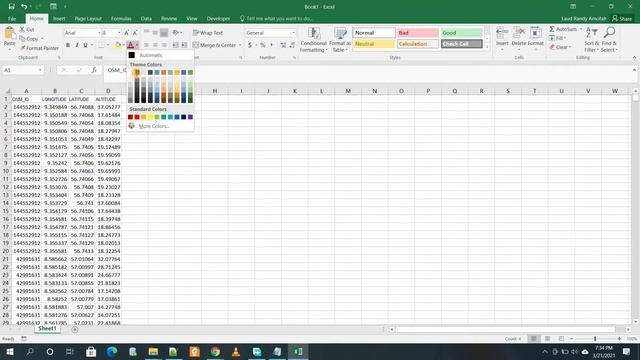
Task: Switch to the Formulas tab
Action: click(x=121, y=19)
